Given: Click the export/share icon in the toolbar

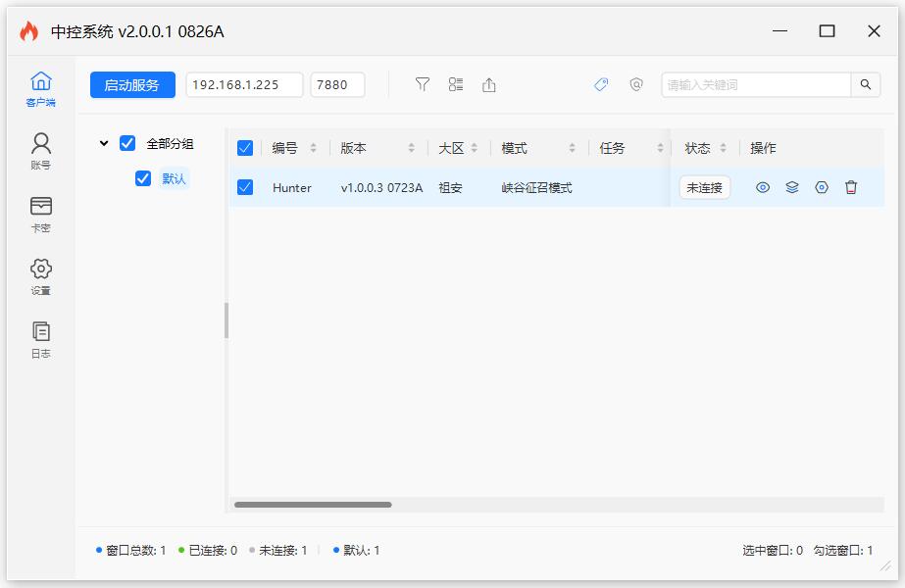Looking at the screenshot, I should 488,84.
